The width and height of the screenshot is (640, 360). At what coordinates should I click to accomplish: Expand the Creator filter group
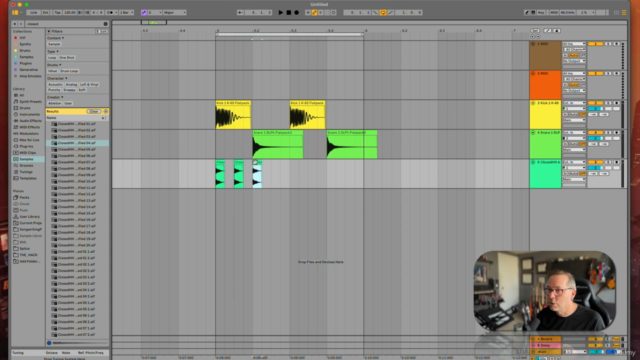click(x=55, y=97)
